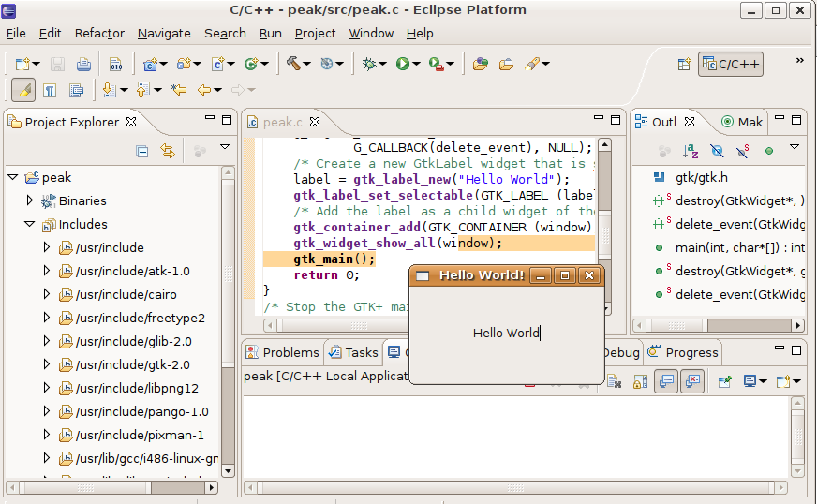Click the Search flashlight toolbar icon
The height and width of the screenshot is (504, 817).
pyautogui.click(x=532, y=64)
